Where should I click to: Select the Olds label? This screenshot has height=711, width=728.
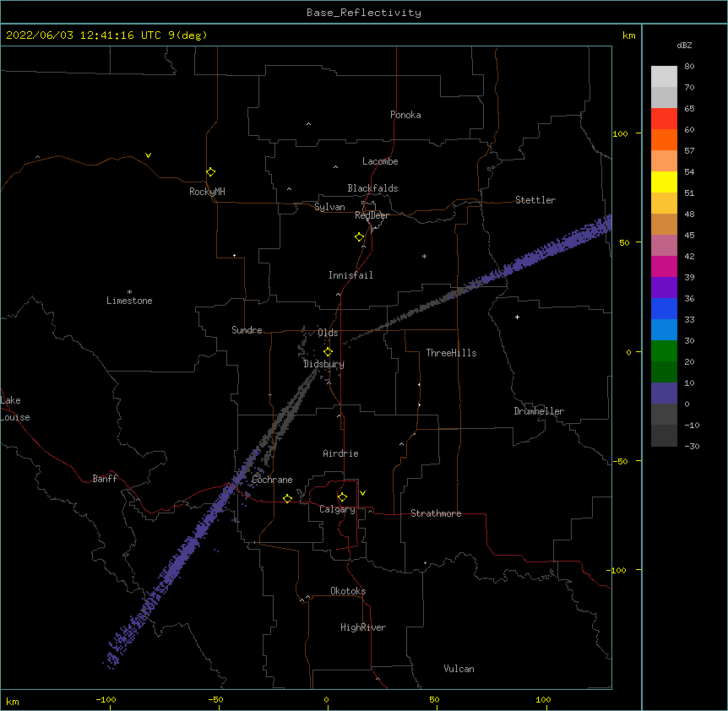[x=328, y=333]
